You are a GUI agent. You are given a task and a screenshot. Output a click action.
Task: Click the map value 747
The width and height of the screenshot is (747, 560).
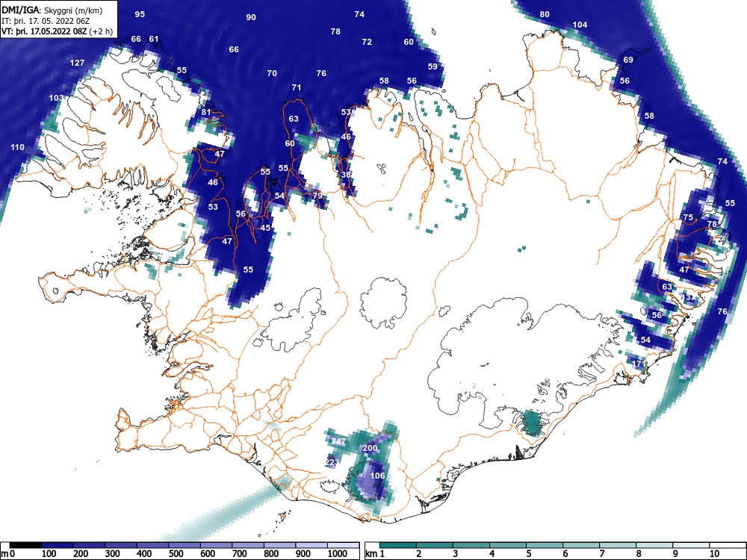pyautogui.click(x=338, y=441)
